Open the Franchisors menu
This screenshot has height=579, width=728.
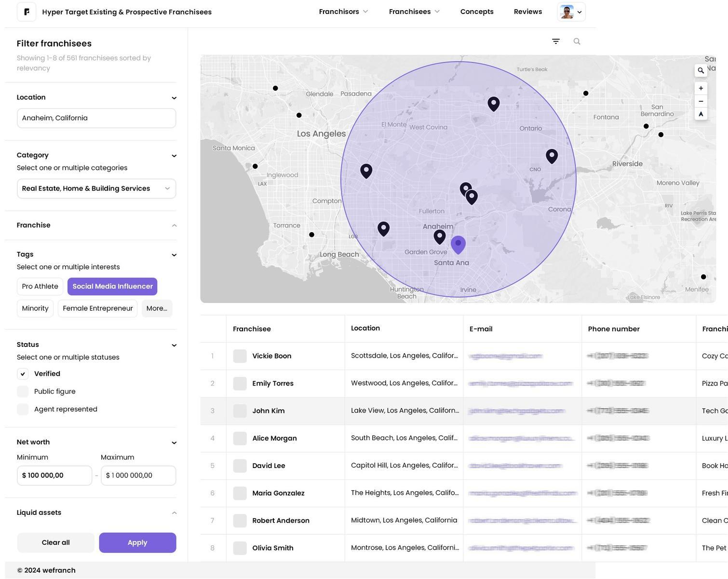(x=343, y=12)
